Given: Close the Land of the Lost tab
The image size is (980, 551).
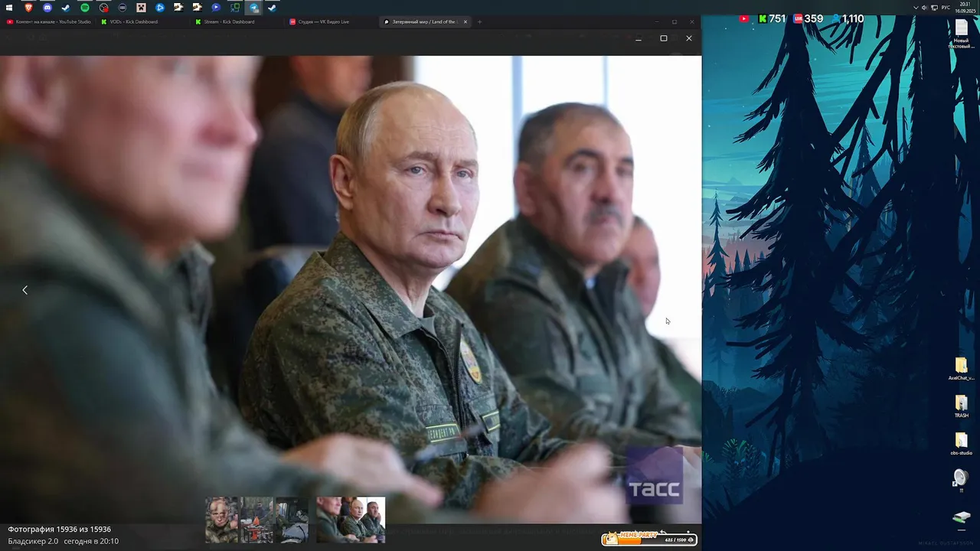Looking at the screenshot, I should [x=465, y=21].
